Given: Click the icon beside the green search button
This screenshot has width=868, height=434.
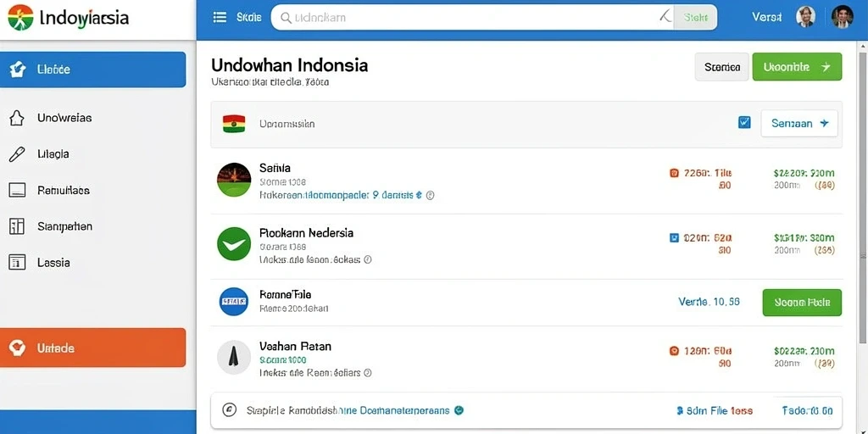Looking at the screenshot, I should coord(665,17).
